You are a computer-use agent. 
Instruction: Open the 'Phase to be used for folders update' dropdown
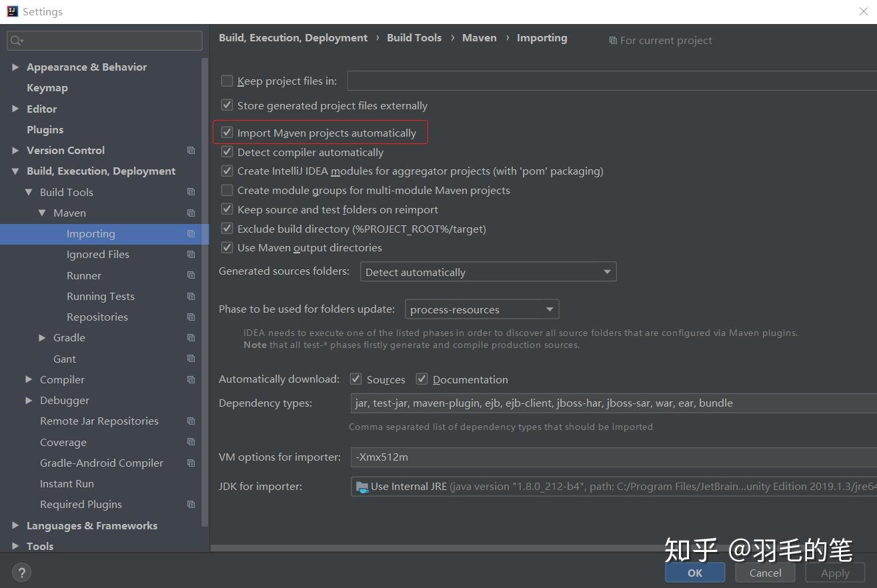(x=482, y=309)
